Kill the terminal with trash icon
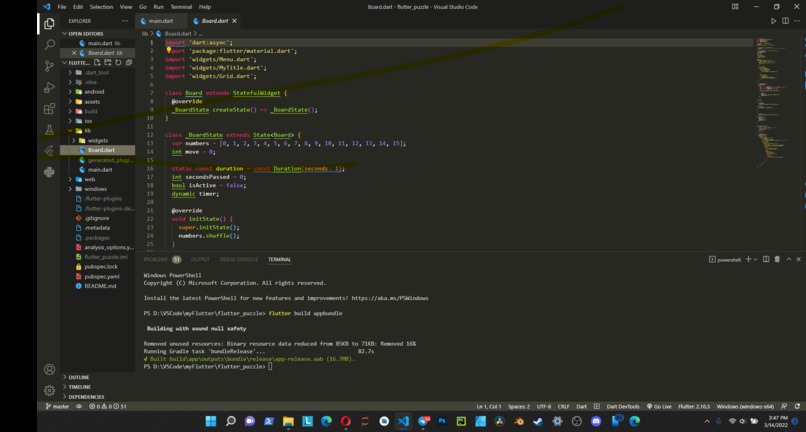Viewport: 806px width, 432px height. (777, 259)
